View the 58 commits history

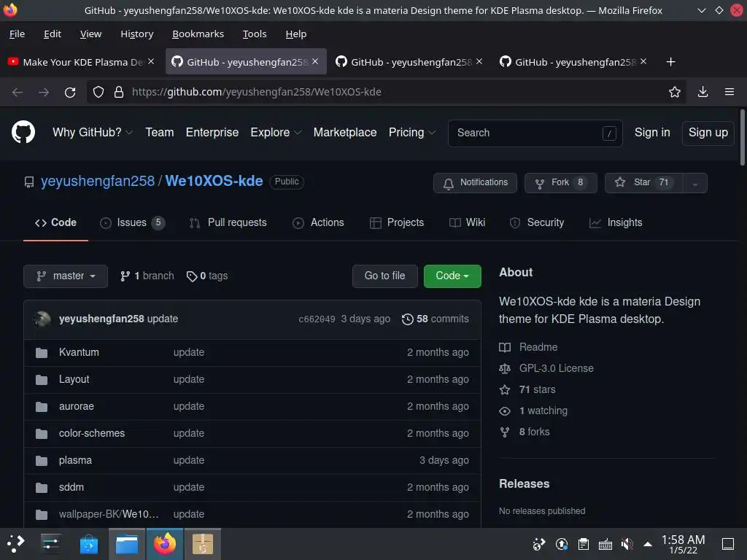pyautogui.click(x=435, y=319)
